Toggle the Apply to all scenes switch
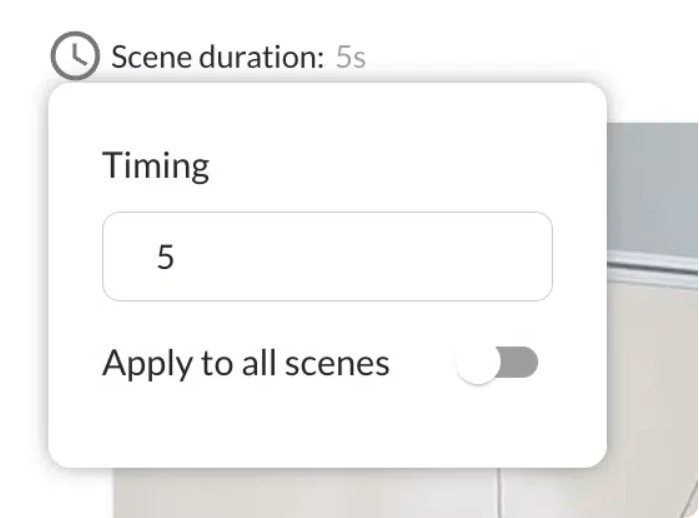Screen dimensions: 699x518 tap(497, 364)
